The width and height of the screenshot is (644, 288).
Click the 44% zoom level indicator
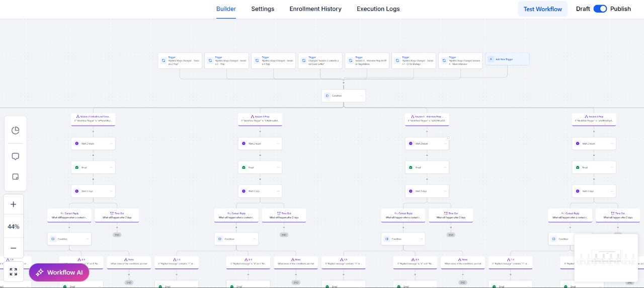point(14,227)
